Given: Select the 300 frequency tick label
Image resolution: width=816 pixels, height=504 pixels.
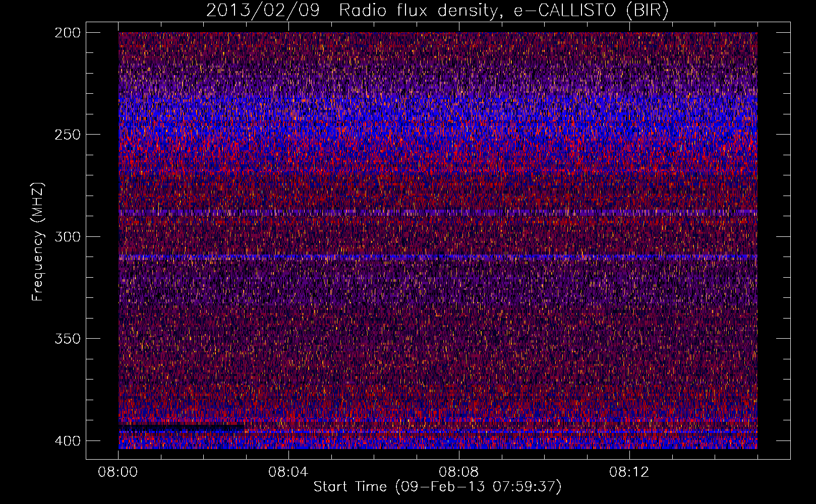Looking at the screenshot, I should click(68, 236).
